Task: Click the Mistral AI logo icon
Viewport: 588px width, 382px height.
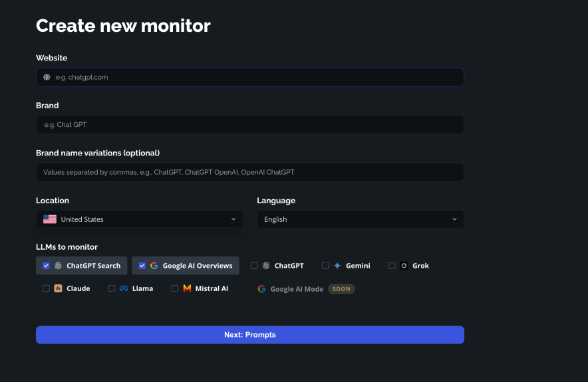Action: [187, 288]
